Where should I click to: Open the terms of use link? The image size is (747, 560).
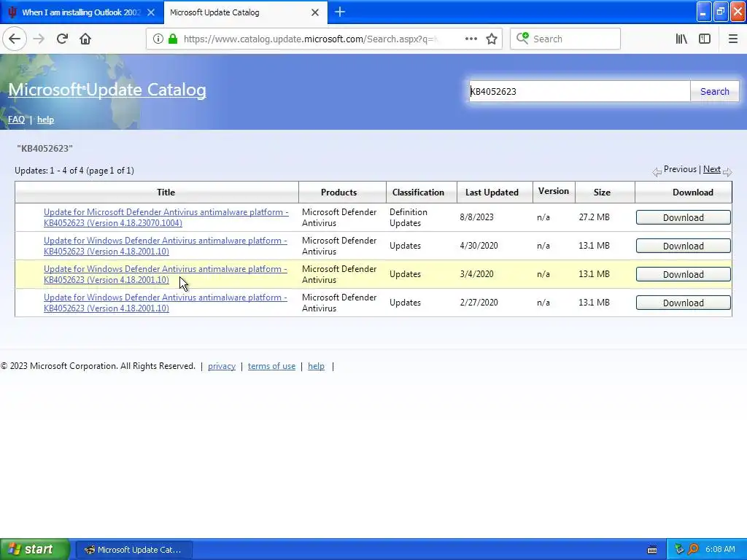[271, 366]
